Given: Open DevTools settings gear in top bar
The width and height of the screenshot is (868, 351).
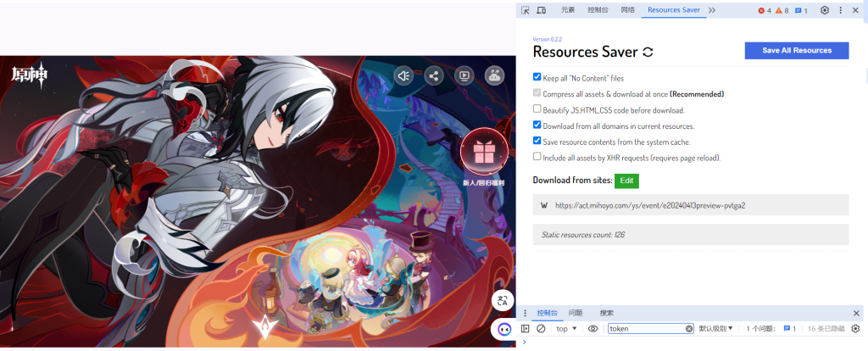Looking at the screenshot, I should point(825,10).
